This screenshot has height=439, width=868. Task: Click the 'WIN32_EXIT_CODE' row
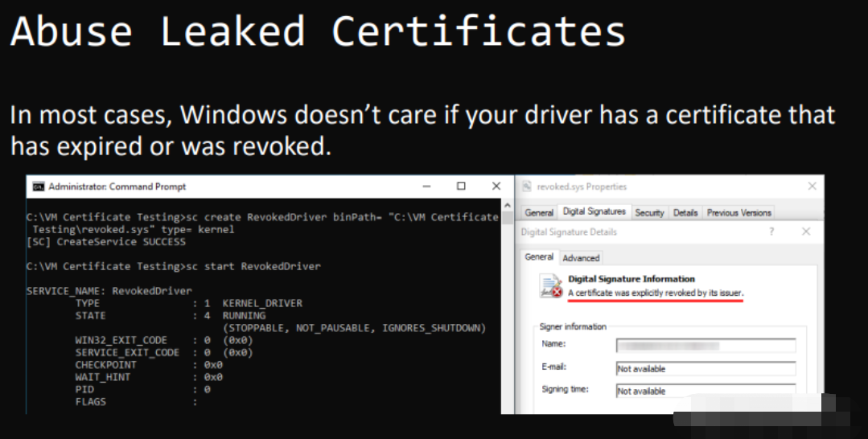coord(164,340)
